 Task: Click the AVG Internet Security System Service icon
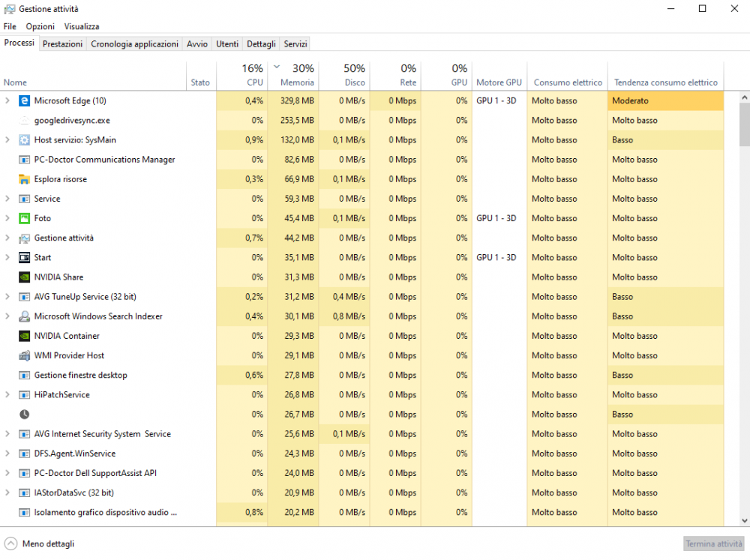(24, 434)
